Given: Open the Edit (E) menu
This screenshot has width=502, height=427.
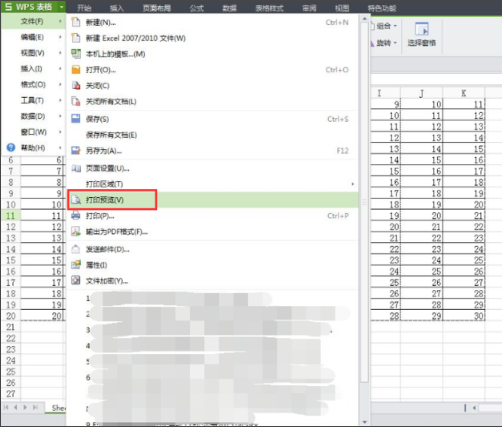Looking at the screenshot, I should coord(33,37).
